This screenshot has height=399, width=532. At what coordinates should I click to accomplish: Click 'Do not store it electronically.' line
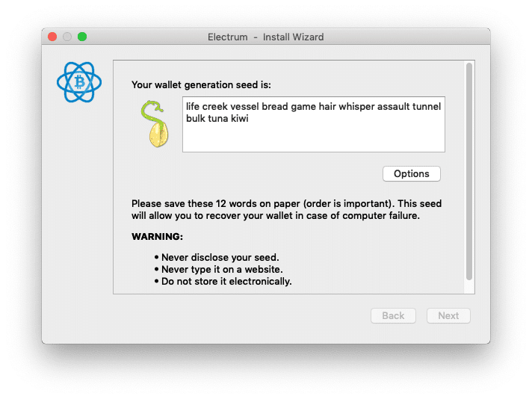[x=226, y=281]
